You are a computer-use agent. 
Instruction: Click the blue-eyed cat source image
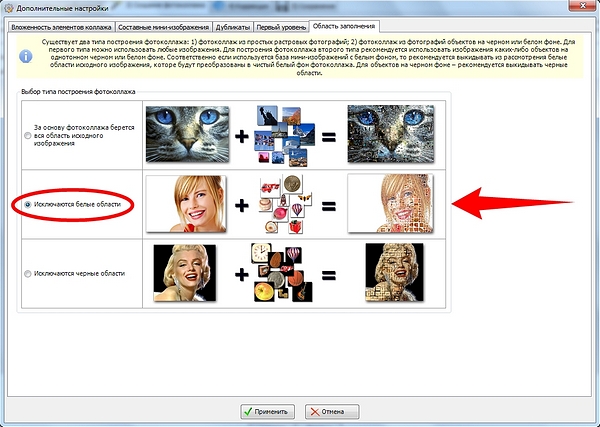(188, 134)
